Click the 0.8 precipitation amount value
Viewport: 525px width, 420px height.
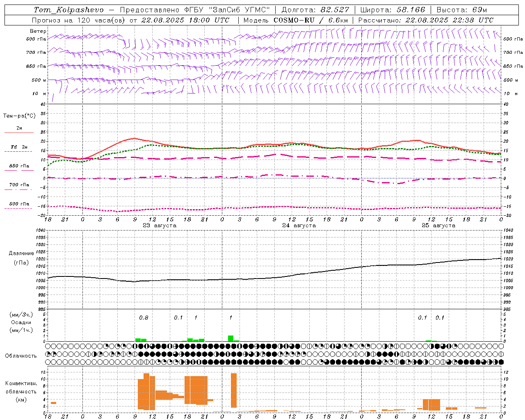(144, 318)
